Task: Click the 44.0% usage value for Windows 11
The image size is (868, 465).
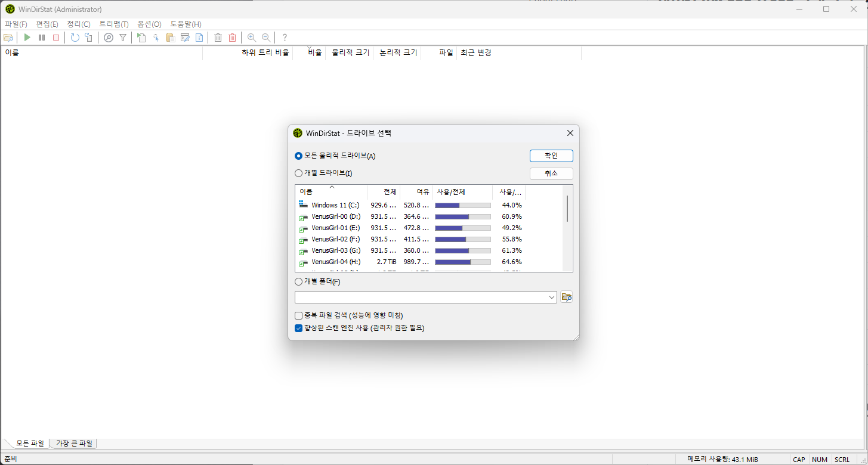Action: tap(512, 205)
